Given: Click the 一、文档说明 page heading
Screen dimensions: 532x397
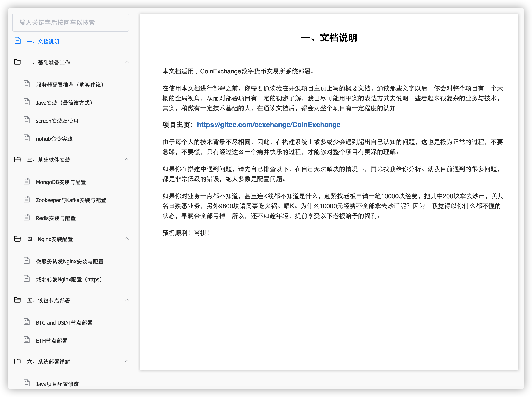Looking at the screenshot, I should click(x=329, y=38).
